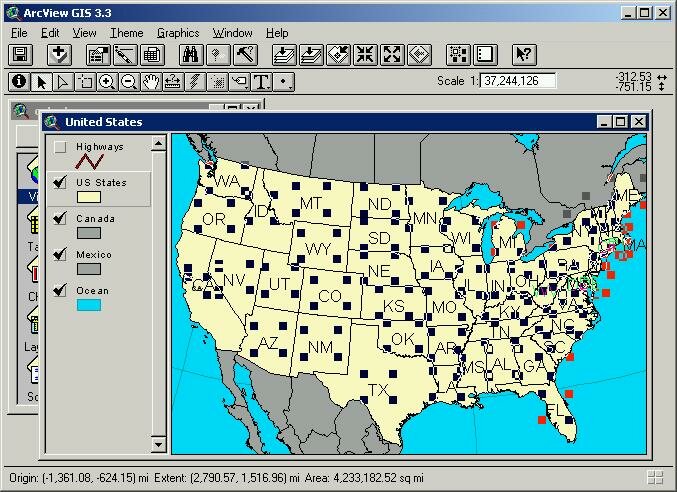Click the context Help arrow-question icon
The image size is (677, 492).
[524, 55]
